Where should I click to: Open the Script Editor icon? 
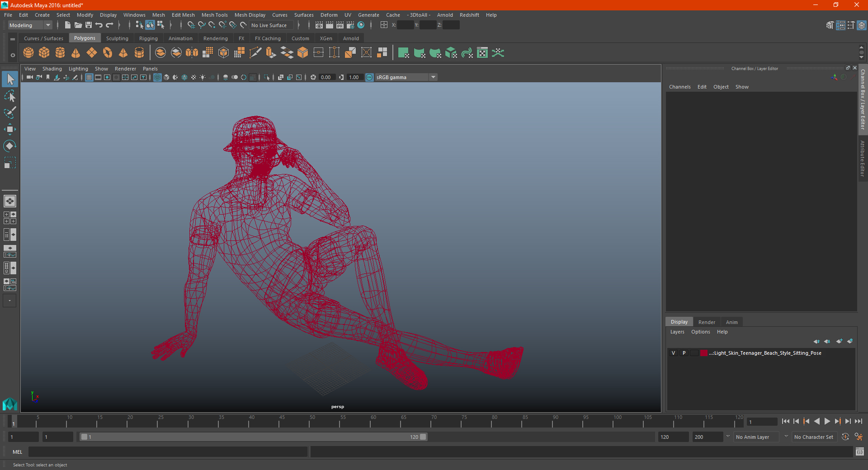tap(860, 451)
